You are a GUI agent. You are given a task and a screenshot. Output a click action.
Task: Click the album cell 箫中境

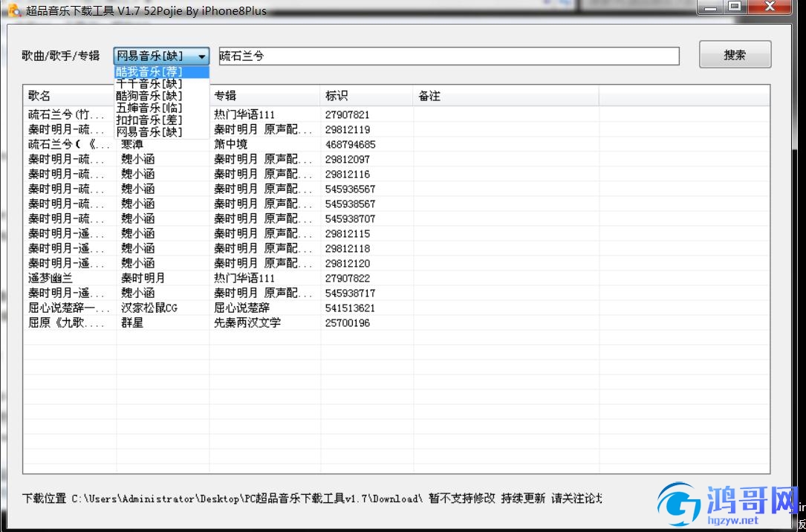[231, 144]
